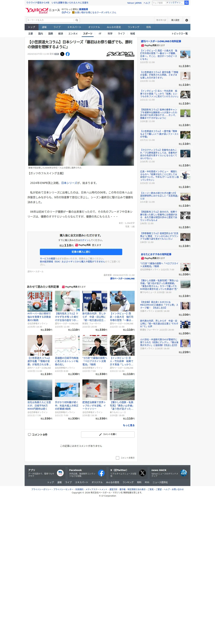Select the 地域 category
Image resolution: width=215 pixels, height=644 pixels.
(x=132, y=34)
